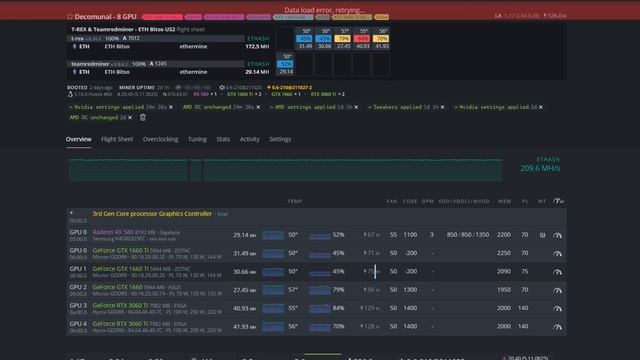Screen dimensions: 640x360
Task: Click the t-rex miner name bar
Action: point(156,38)
